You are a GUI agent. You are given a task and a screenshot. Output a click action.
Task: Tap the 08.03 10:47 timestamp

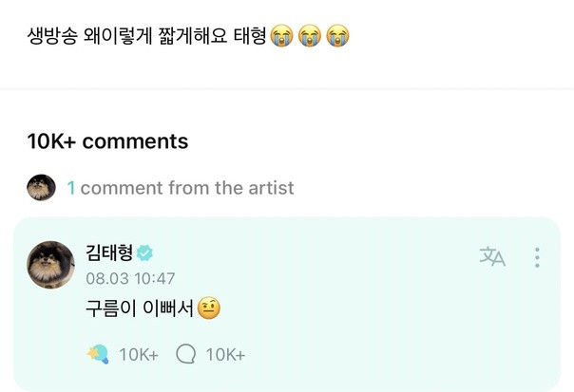pyautogui.click(x=130, y=279)
